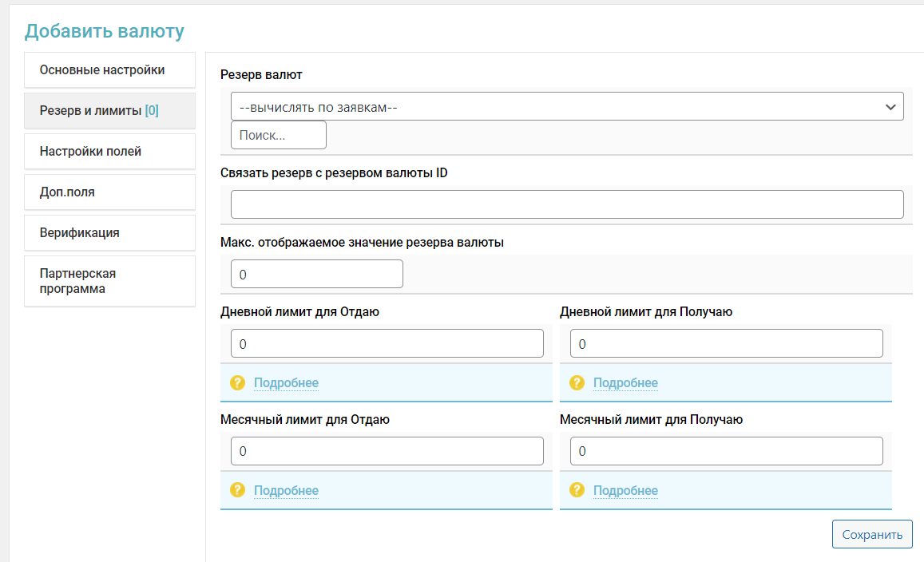Select the Резерв и лимиты tab

pos(109,111)
